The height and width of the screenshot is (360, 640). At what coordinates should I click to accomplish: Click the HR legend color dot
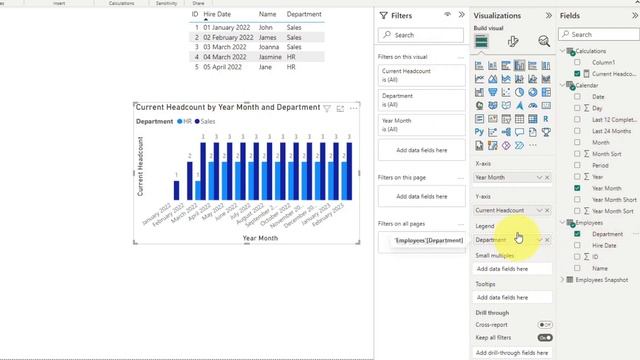pyautogui.click(x=180, y=121)
